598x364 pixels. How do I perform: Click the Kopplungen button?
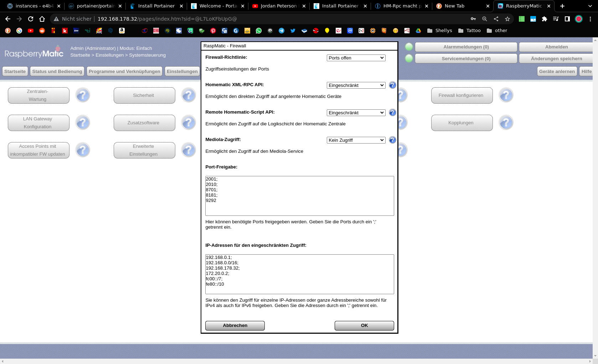[x=462, y=123]
